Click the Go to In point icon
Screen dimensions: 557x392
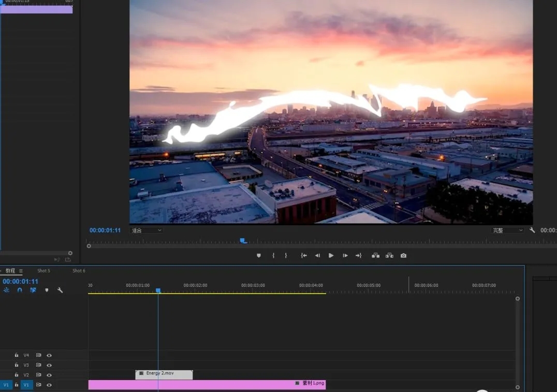[304, 255]
